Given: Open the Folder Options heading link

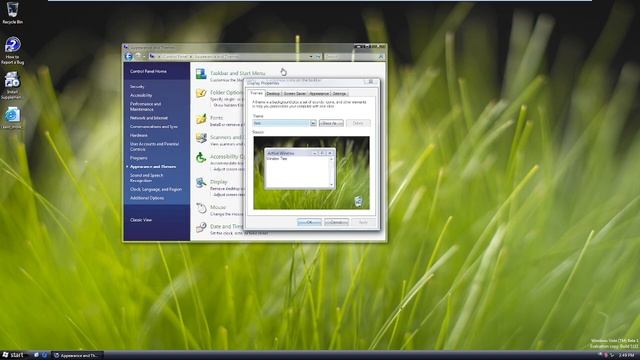Looking at the screenshot, I should pos(227,92).
